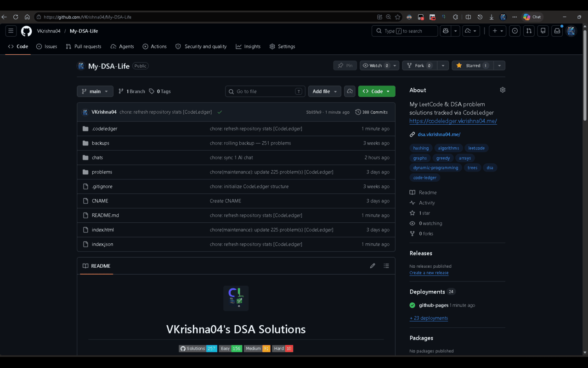588x368 pixels.
Task: Open the CodeLedger logo image in README
Action: pyautogui.click(x=236, y=298)
